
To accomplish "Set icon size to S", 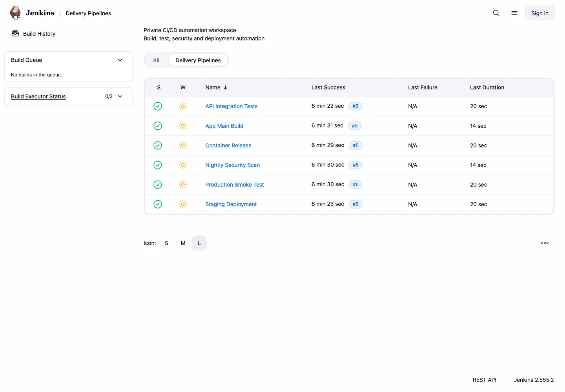I will coord(166,243).
